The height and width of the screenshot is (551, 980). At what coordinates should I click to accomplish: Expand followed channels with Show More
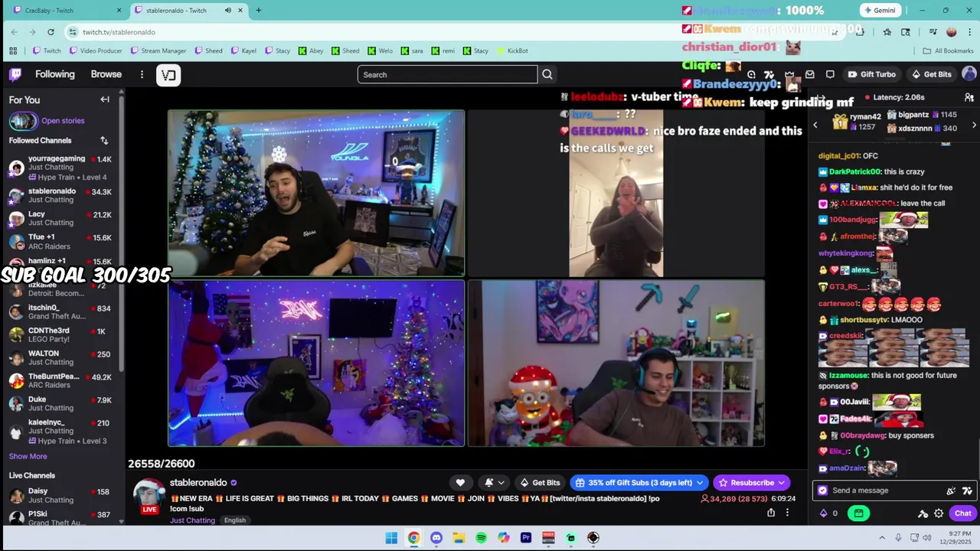pos(28,456)
